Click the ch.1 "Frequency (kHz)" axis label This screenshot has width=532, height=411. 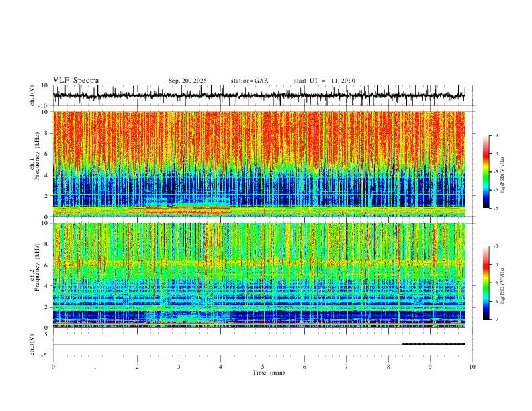pos(37,156)
